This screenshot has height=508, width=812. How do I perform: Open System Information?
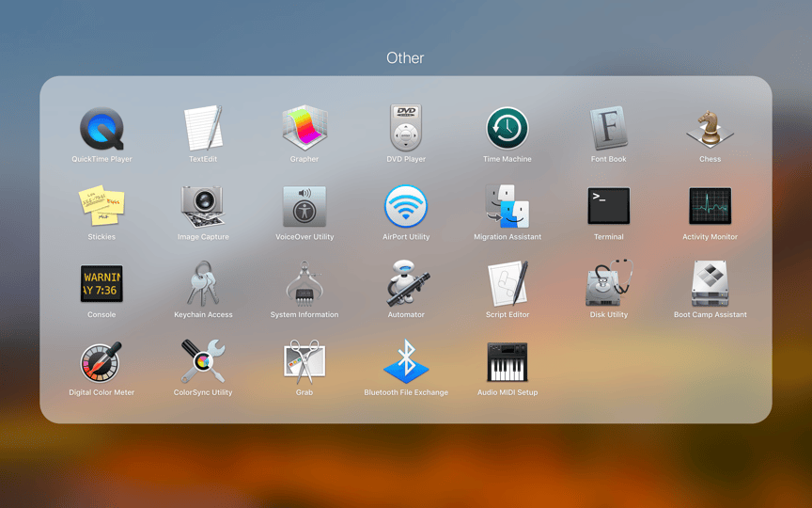(304, 283)
